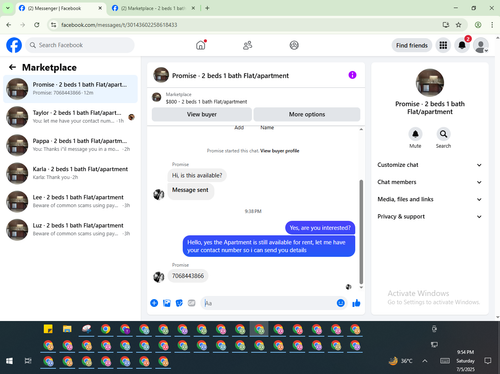Choose a sticker icon in composer
The height and width of the screenshot is (374, 500).
click(179, 303)
